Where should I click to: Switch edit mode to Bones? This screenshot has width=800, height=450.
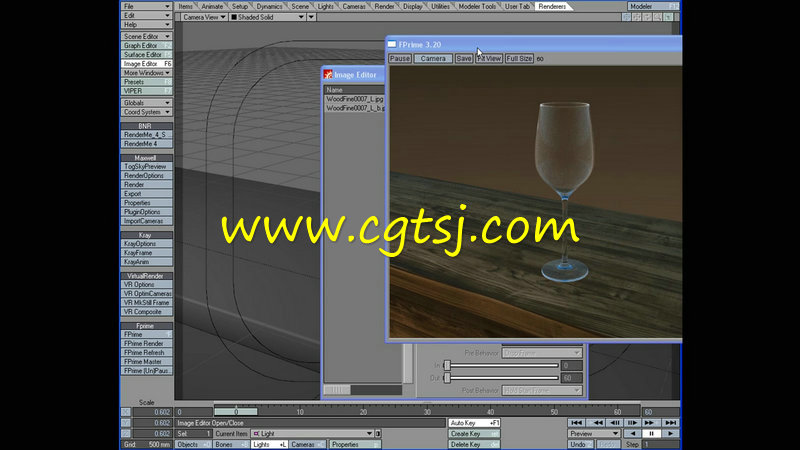click(x=231, y=445)
